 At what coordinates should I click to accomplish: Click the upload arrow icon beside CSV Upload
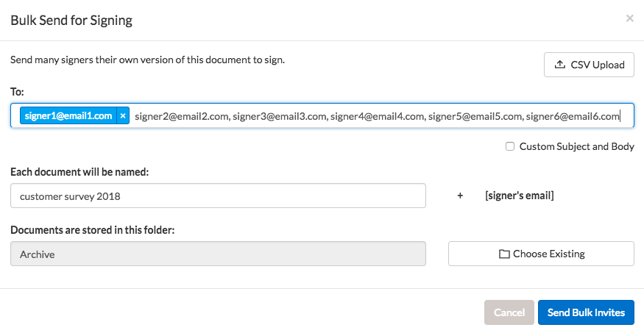pyautogui.click(x=559, y=65)
